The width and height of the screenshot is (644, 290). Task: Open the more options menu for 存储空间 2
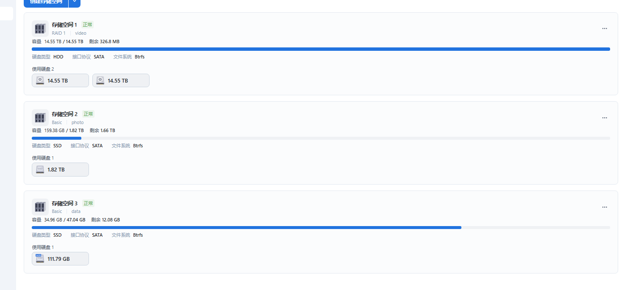pos(605,118)
